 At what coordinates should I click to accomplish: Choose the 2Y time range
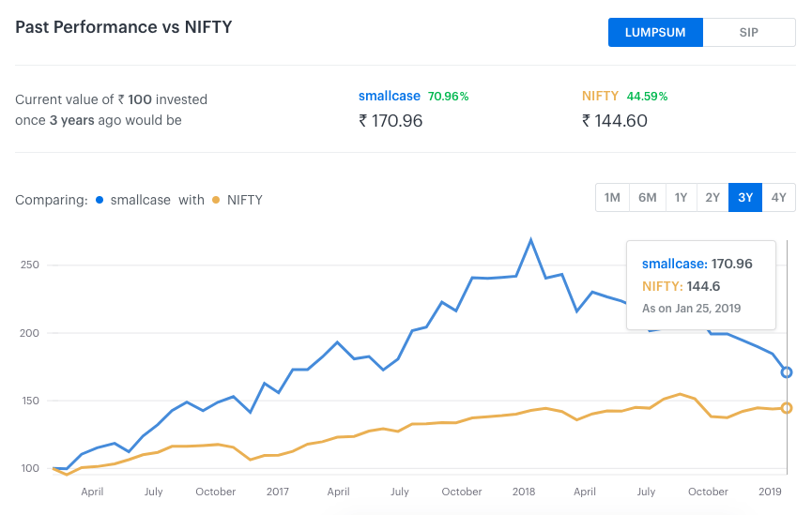pyautogui.click(x=712, y=197)
